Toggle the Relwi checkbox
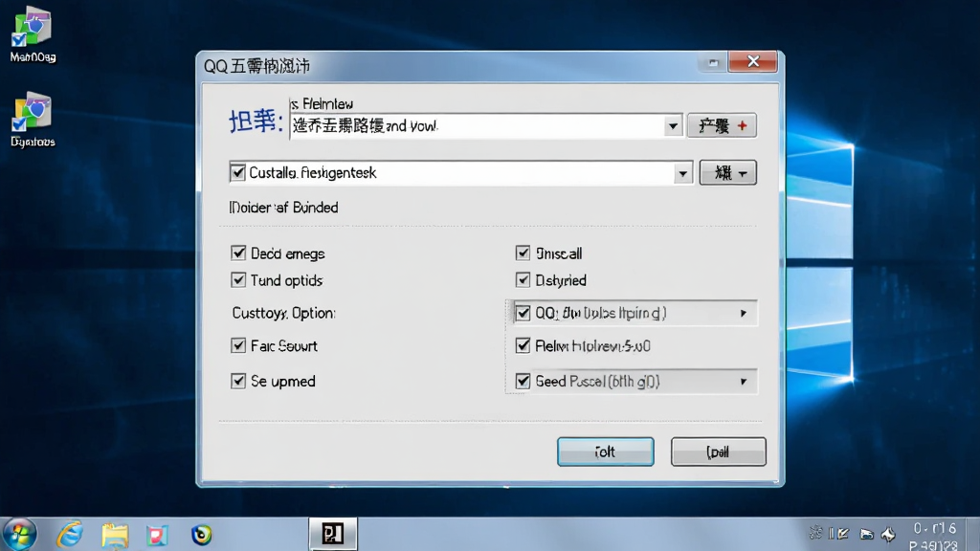The image size is (980, 551). 523,344
